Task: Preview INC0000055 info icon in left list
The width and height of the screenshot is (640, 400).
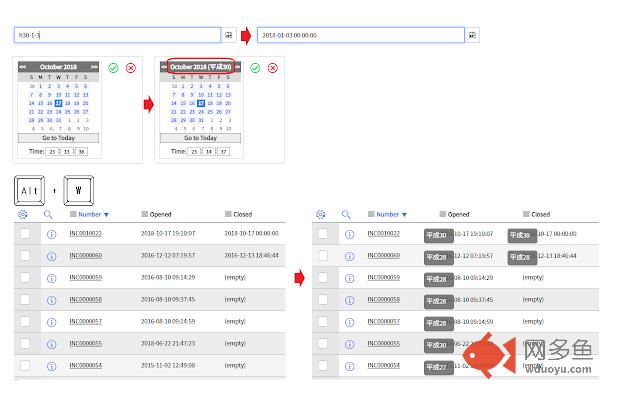Action: pos(51,344)
